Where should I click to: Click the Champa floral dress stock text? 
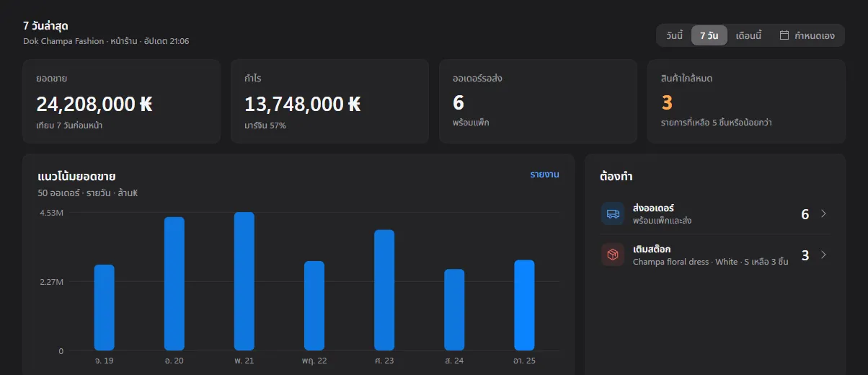pyautogui.click(x=710, y=262)
